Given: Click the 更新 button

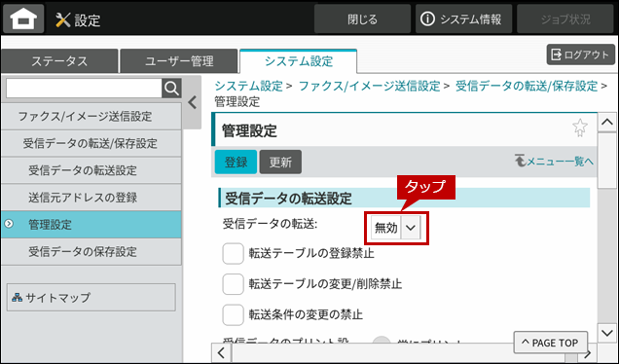Looking at the screenshot, I should pyautogui.click(x=280, y=162).
